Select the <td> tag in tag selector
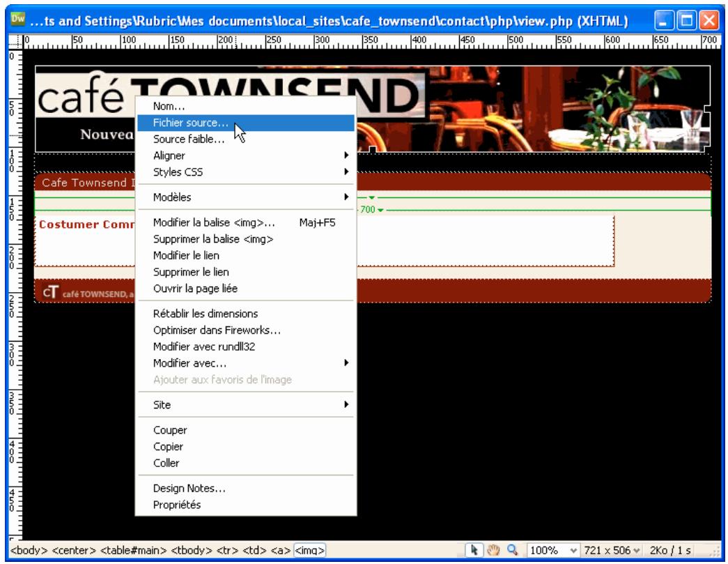The width and height of the screenshot is (728, 564). tap(254, 551)
